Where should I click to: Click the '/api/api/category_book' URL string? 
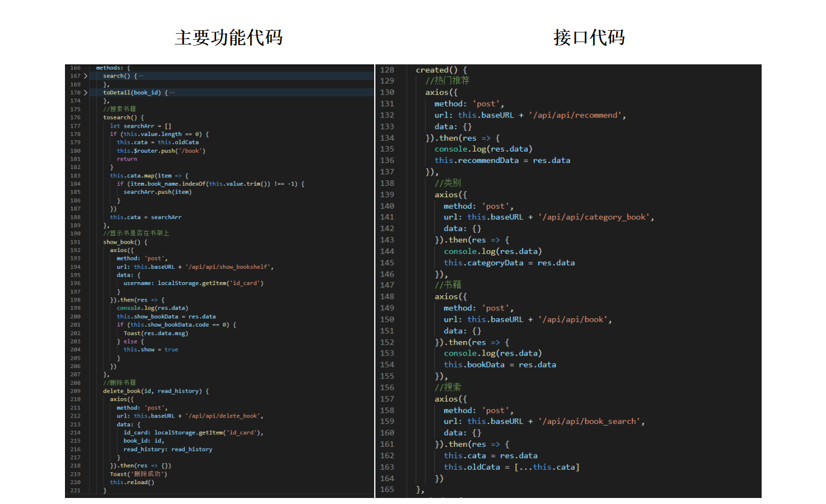(596, 217)
